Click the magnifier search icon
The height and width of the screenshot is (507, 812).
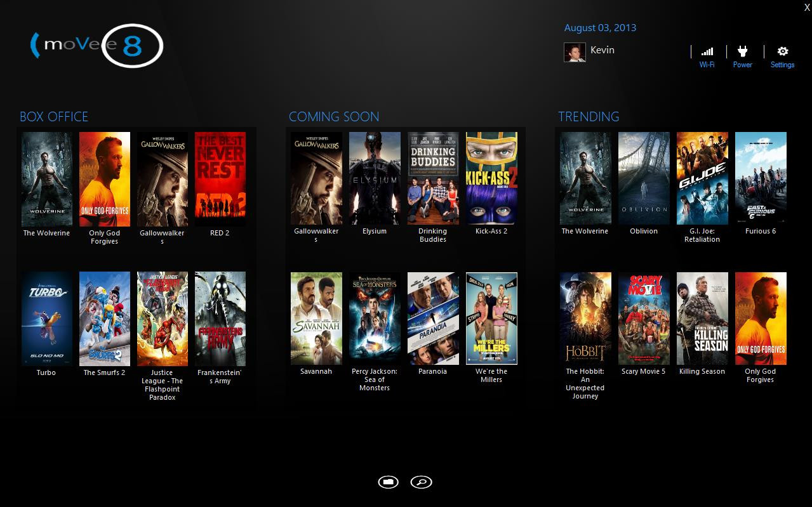point(421,482)
